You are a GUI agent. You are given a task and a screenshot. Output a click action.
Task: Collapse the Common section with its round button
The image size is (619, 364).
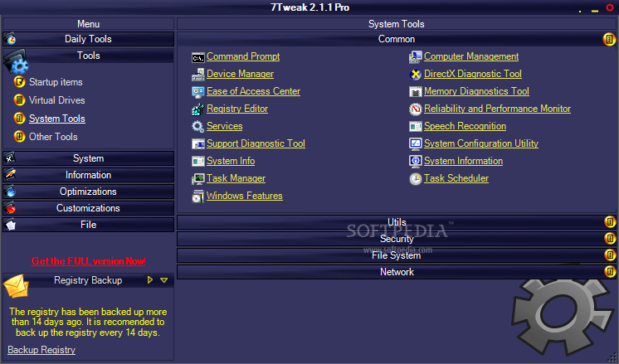[x=609, y=39]
